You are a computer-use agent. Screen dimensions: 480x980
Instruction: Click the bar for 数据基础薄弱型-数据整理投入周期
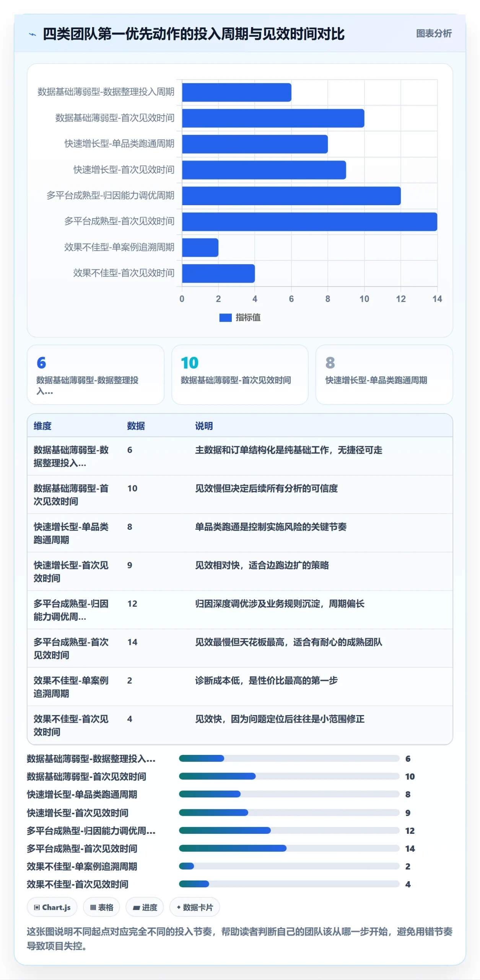(x=237, y=92)
